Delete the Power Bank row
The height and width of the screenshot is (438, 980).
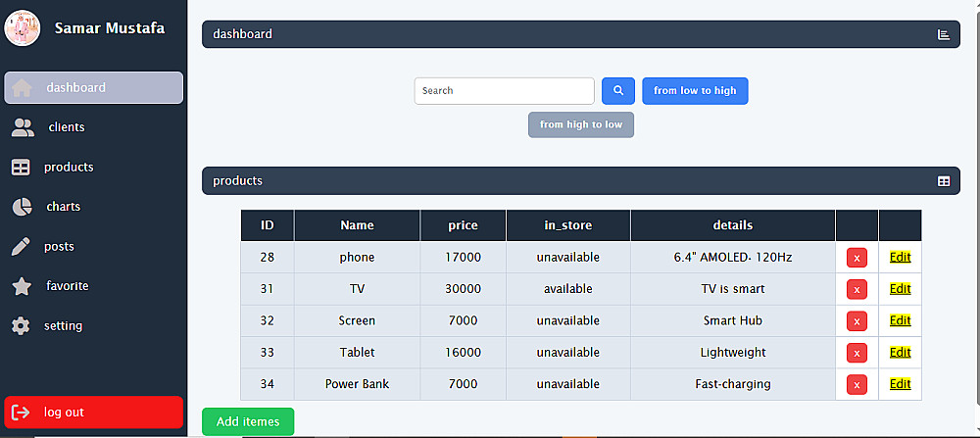point(857,384)
